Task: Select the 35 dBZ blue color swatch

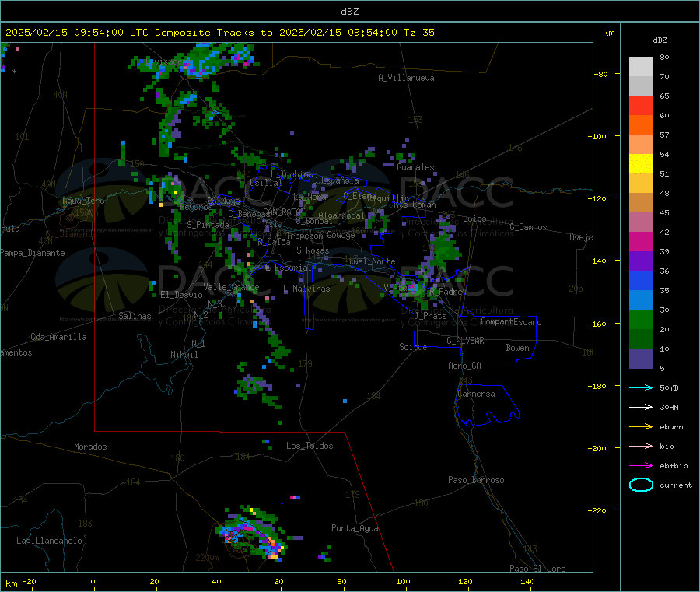Action: click(641, 280)
